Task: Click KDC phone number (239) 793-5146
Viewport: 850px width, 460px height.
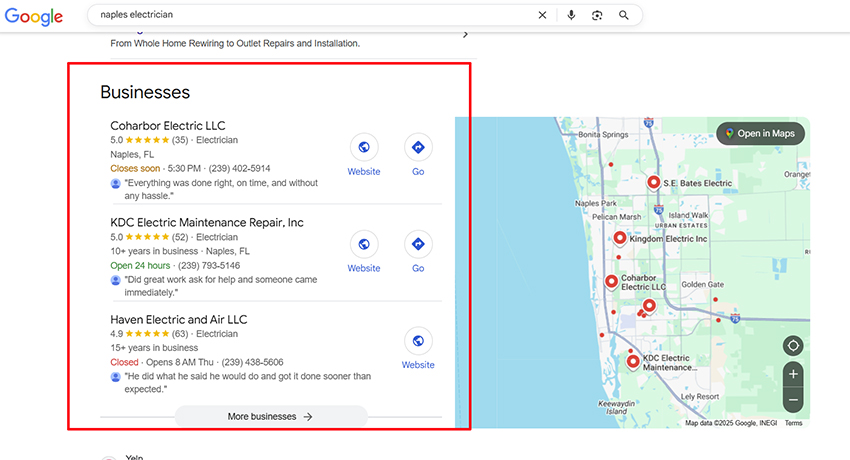Action: coord(209,265)
